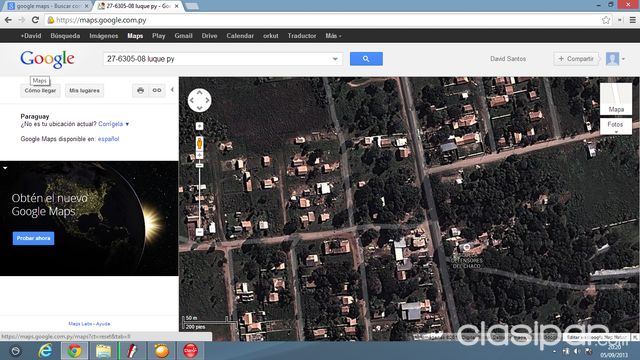Click the map pan compass control
This screenshot has width=640, height=360.
click(200, 100)
